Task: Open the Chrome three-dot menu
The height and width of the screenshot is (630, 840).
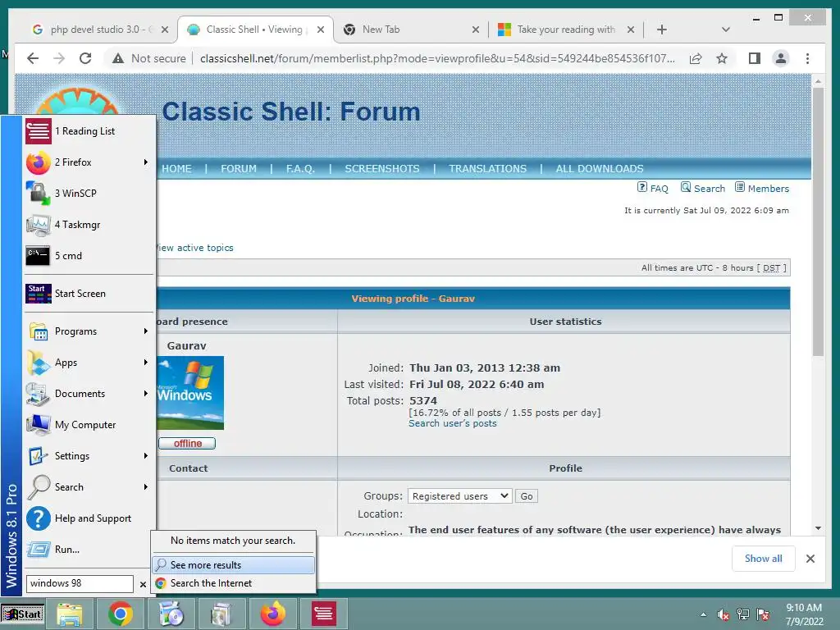Action: tap(807, 58)
